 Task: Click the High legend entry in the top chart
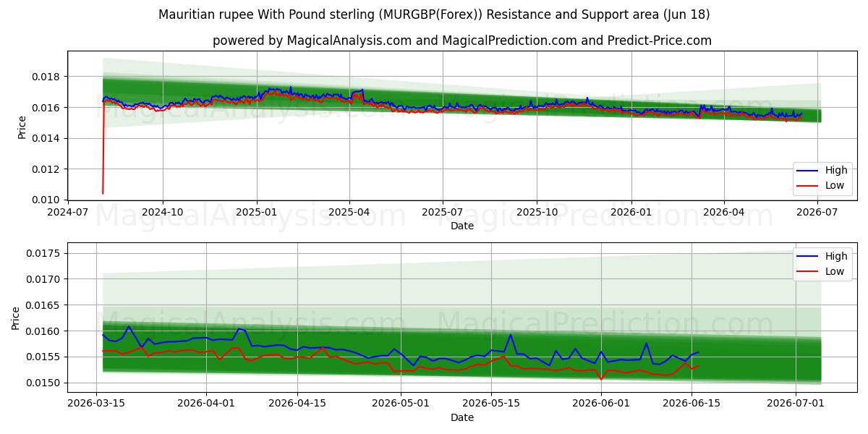(x=823, y=171)
